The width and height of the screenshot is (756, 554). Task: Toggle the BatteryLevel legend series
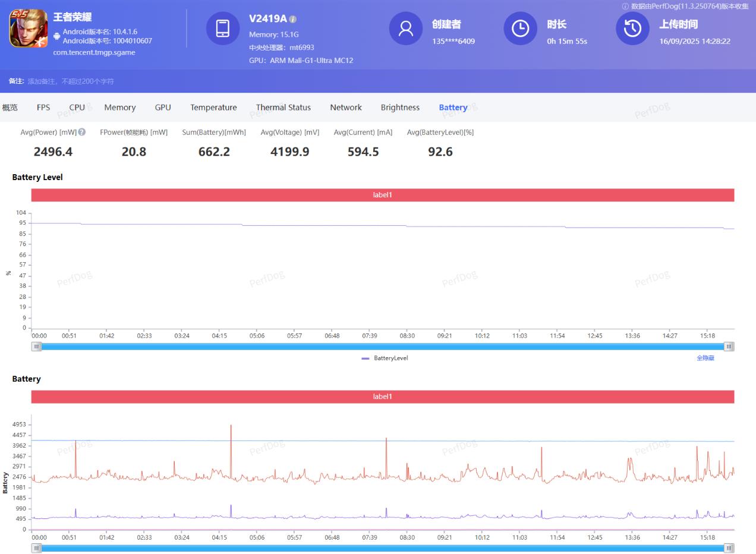[385, 358]
